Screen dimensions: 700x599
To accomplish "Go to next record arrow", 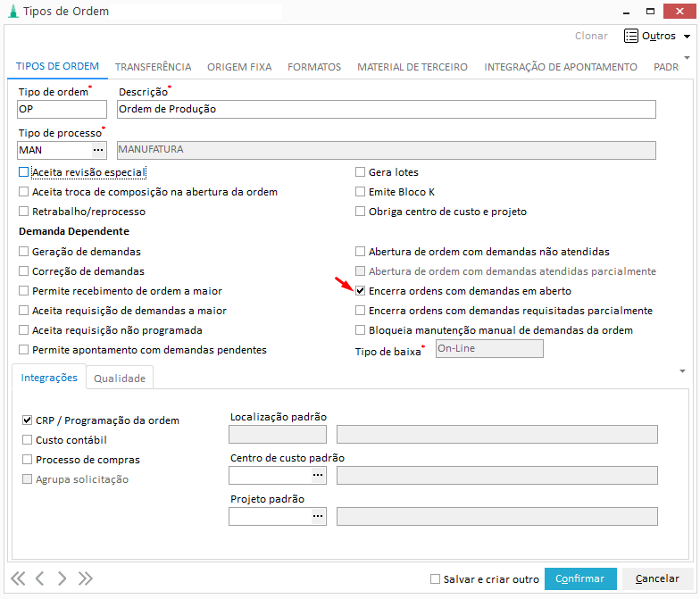I will click(x=62, y=578).
